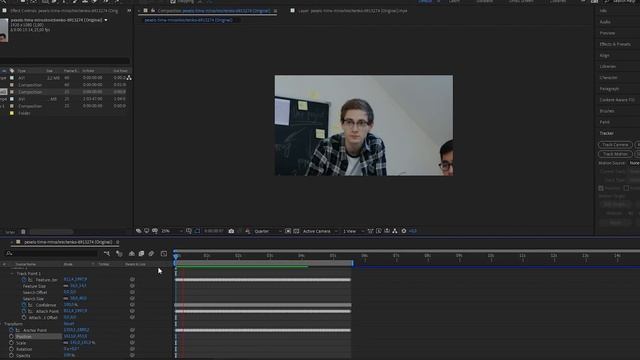Open the Content-Aware Fill panel
Image resolution: width=640 pixels, height=360 pixels.
[617, 100]
